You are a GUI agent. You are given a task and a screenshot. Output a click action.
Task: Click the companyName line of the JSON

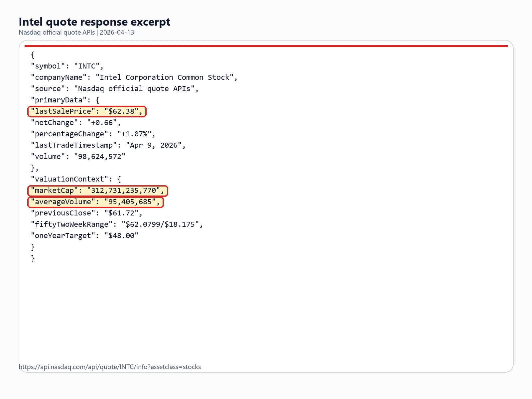tap(134, 77)
